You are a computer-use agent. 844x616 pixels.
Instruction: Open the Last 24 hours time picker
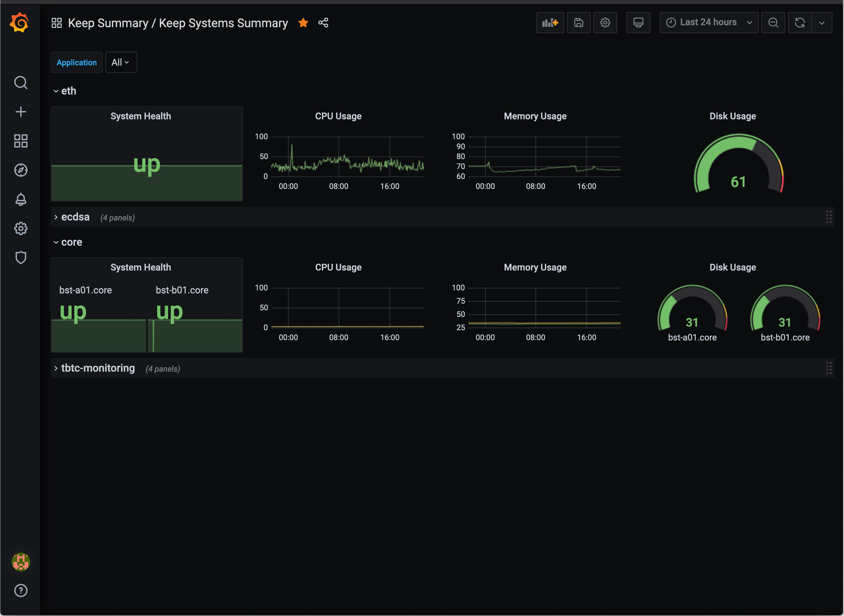pyautogui.click(x=708, y=23)
